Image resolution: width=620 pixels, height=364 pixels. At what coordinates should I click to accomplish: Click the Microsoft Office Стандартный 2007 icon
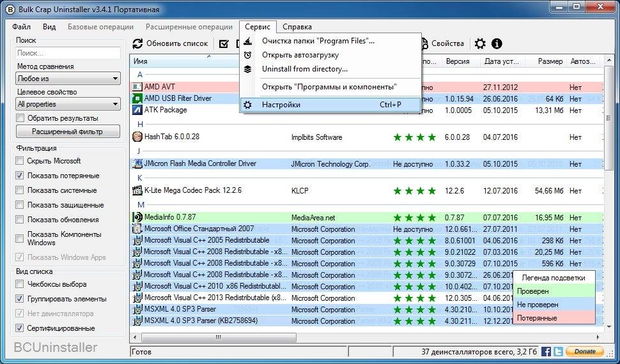click(x=137, y=229)
